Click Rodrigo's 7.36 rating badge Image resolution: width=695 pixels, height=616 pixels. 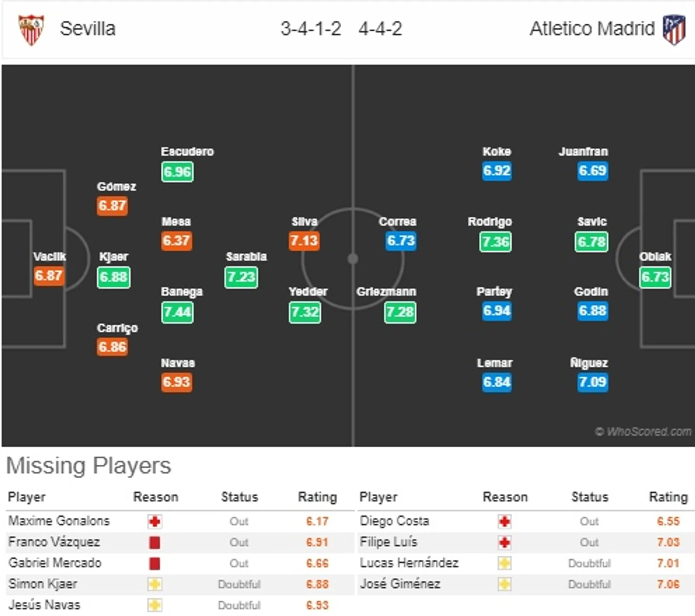(495, 242)
